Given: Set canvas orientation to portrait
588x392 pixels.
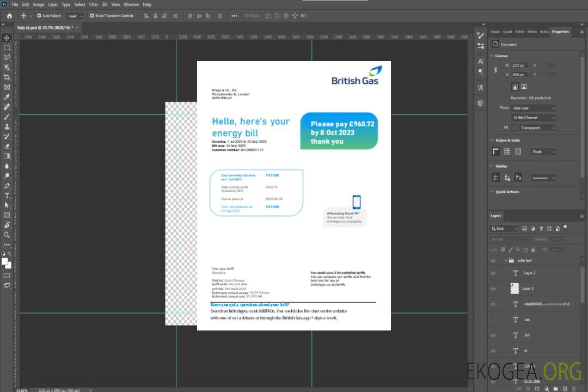Looking at the screenshot, I should click(x=515, y=87).
